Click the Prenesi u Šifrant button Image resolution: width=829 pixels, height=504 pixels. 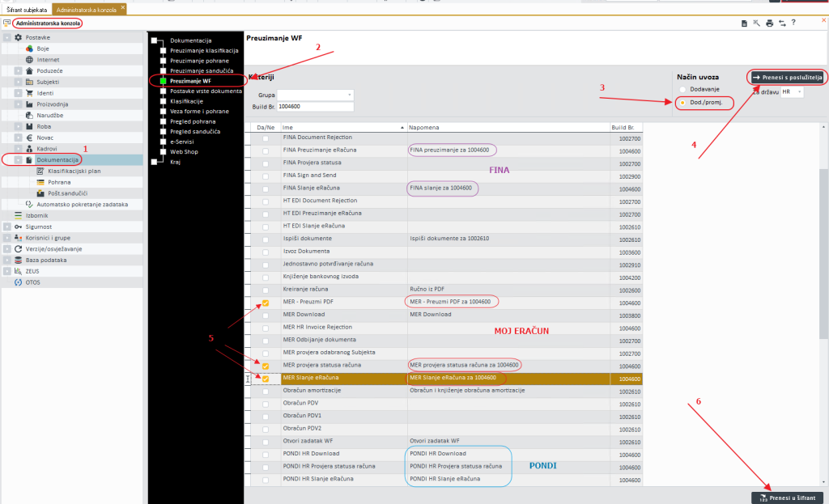(x=787, y=498)
